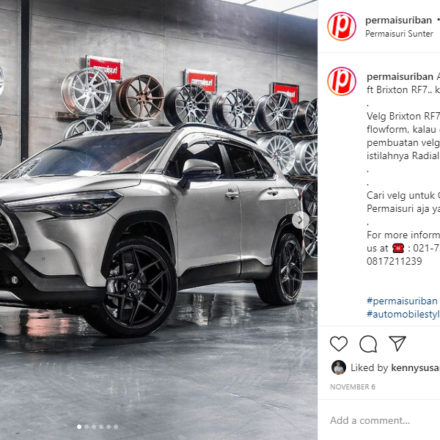Click the silver car photo
The height and width of the screenshot is (440, 440).
(x=159, y=220)
